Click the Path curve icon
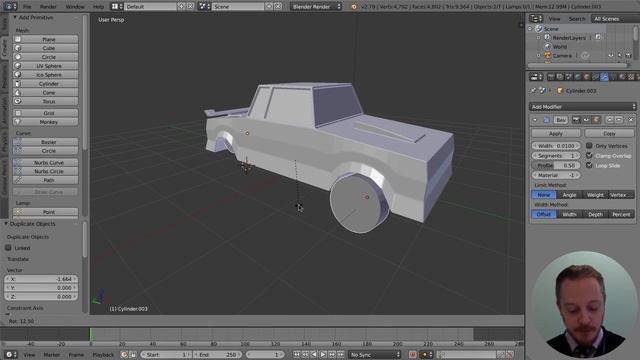 point(18,180)
